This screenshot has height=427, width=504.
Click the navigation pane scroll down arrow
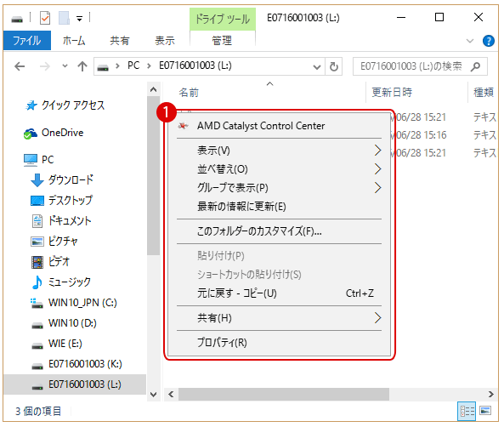(x=154, y=395)
